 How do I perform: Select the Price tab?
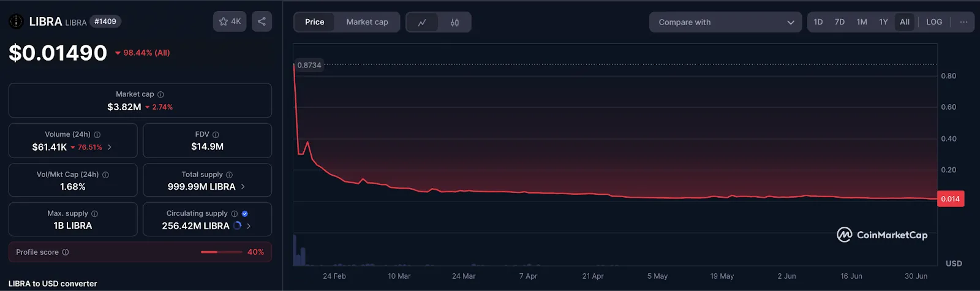315,22
